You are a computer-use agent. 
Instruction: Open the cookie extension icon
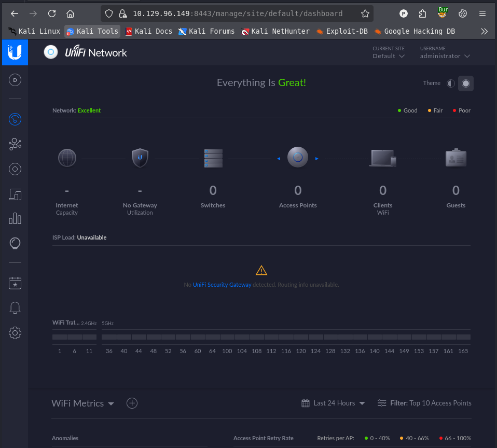pyautogui.click(x=462, y=13)
